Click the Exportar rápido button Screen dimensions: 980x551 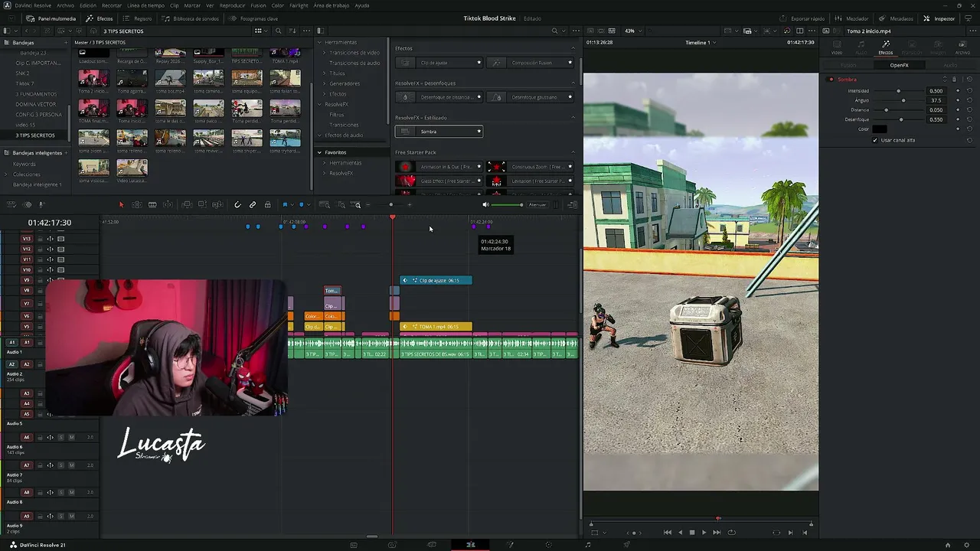pyautogui.click(x=803, y=18)
